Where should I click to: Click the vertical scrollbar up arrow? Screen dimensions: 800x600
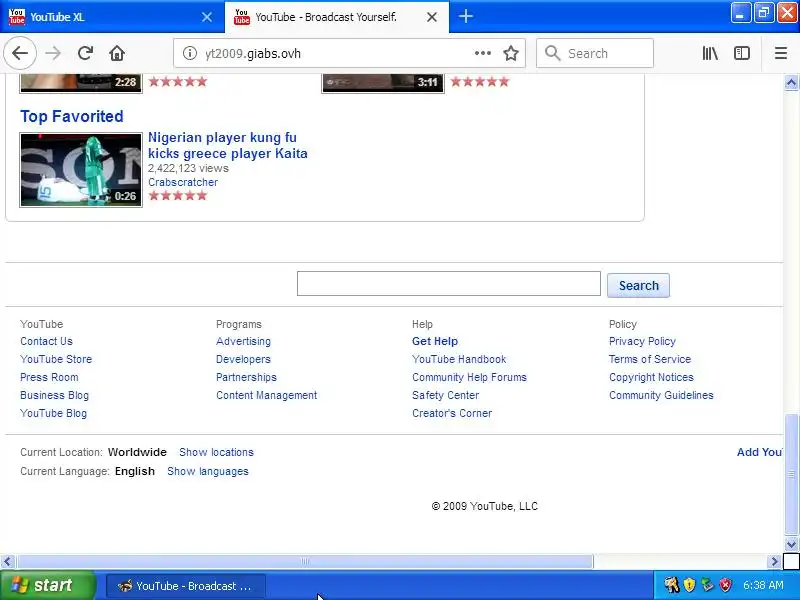(x=791, y=83)
